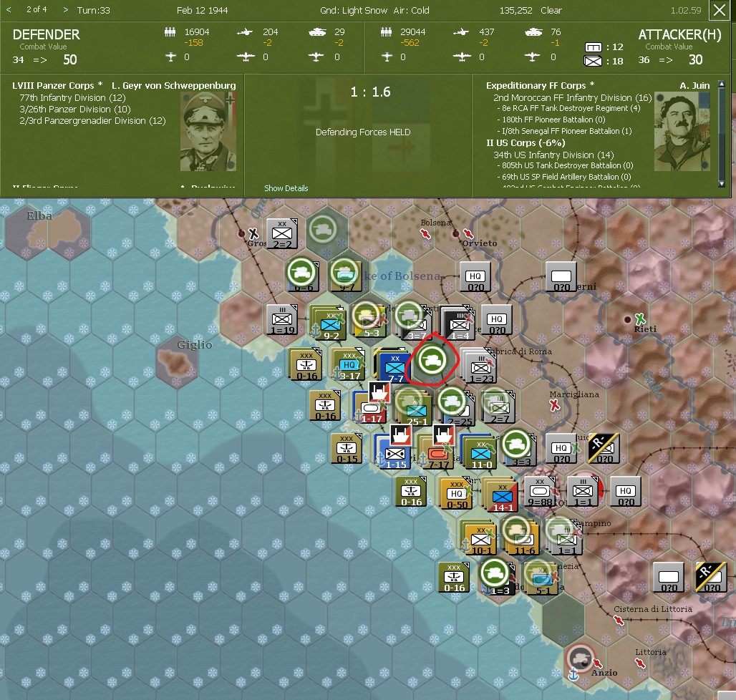Image resolution: width=736 pixels, height=700 pixels.
Task: Select the 10-1 infantry counter
Action: (480, 539)
